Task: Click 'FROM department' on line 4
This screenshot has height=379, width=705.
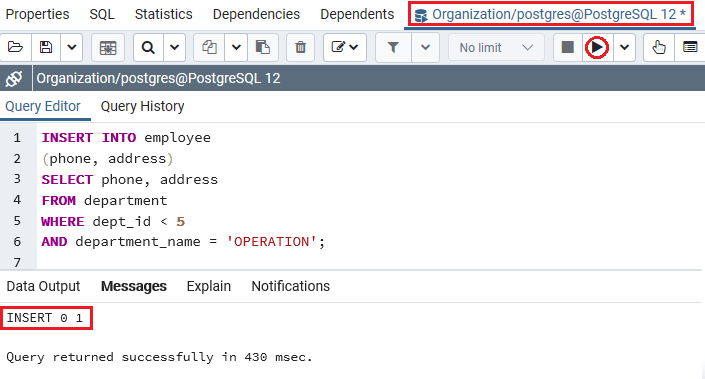Action: pos(104,201)
